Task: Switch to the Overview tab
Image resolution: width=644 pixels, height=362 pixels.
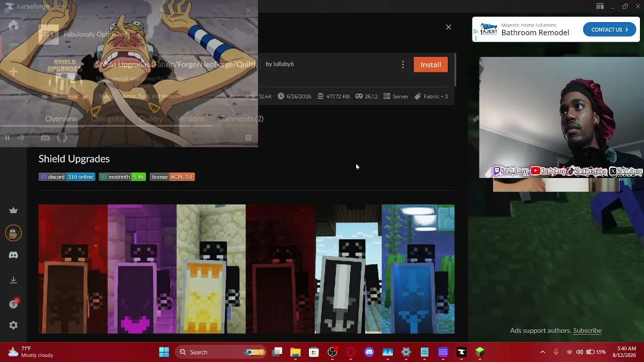Action: [61, 119]
